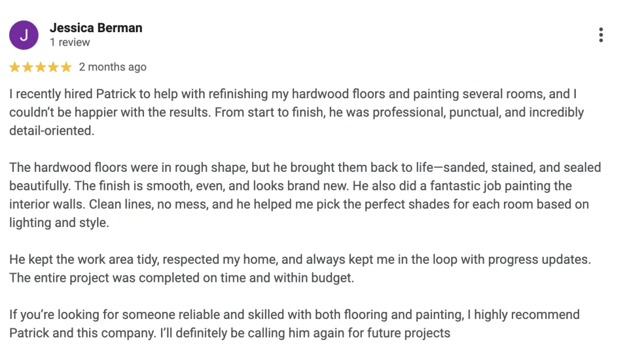Click the fourth rating star
Viewport: 644px width, 357px height.
pos(53,67)
